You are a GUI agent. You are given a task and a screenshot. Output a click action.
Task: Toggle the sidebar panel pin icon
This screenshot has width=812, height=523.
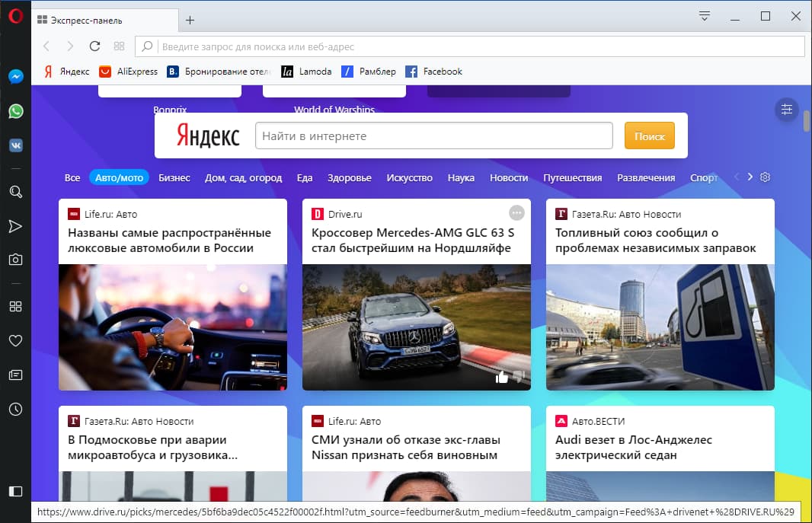15,491
